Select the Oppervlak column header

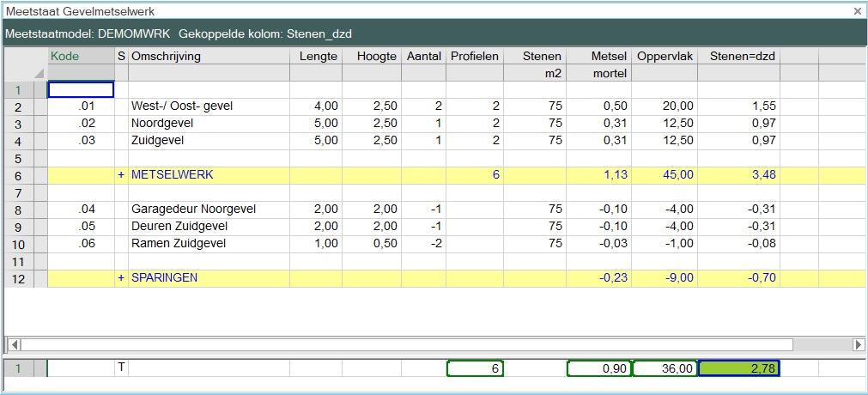pyautogui.click(x=664, y=57)
